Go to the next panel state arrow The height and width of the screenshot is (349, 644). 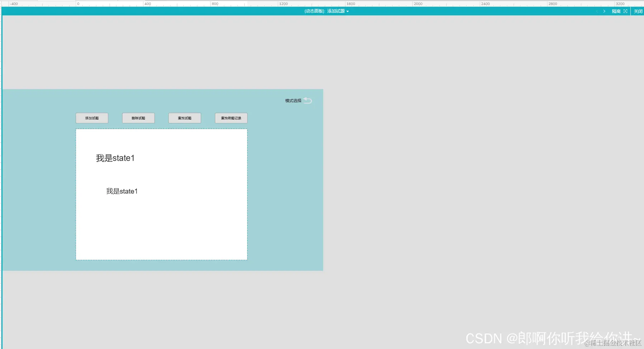pos(604,11)
